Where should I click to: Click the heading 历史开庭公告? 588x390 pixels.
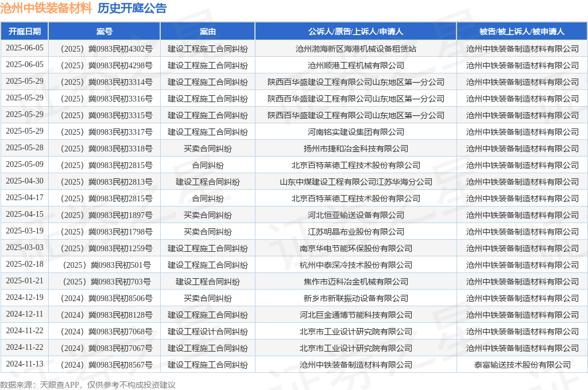click(132, 8)
